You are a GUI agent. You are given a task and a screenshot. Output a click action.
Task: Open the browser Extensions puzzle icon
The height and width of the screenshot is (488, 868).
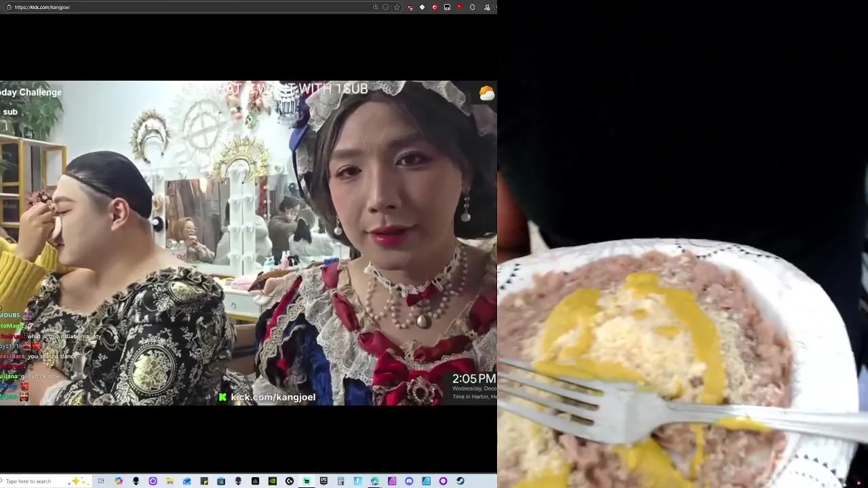click(472, 7)
